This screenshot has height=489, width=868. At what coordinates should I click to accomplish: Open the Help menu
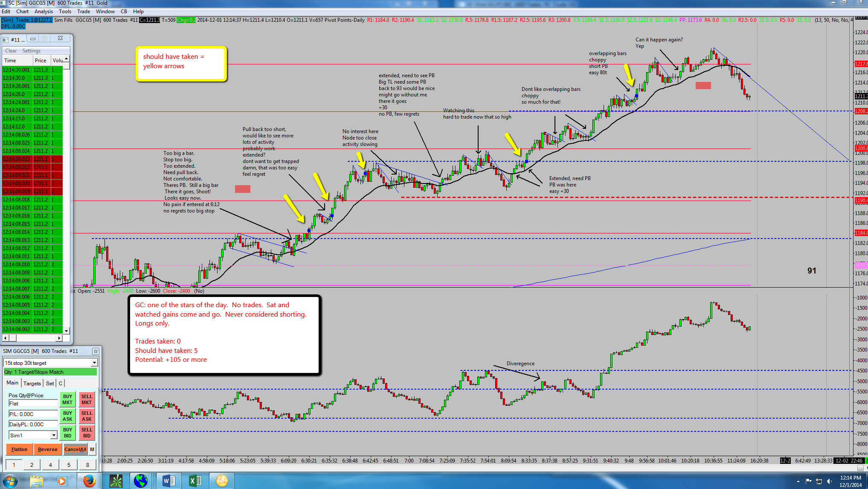[138, 12]
